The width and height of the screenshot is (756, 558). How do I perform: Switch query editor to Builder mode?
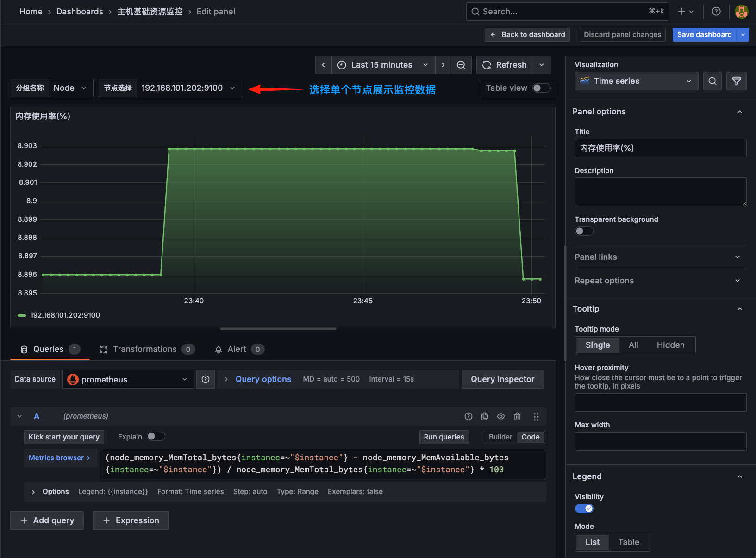[500, 437]
